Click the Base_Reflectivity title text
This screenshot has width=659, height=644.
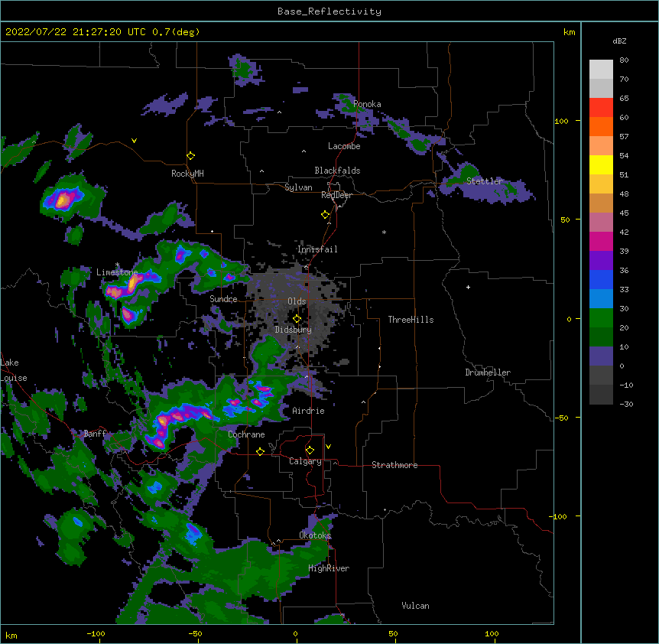click(x=329, y=11)
